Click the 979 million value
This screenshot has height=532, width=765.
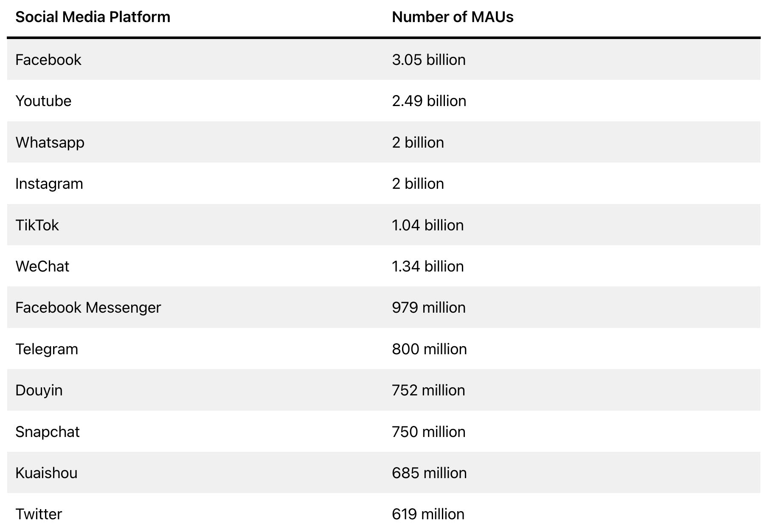428,308
